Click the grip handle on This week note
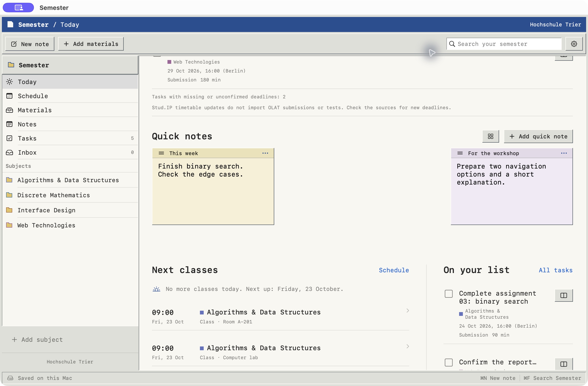 pyautogui.click(x=161, y=153)
